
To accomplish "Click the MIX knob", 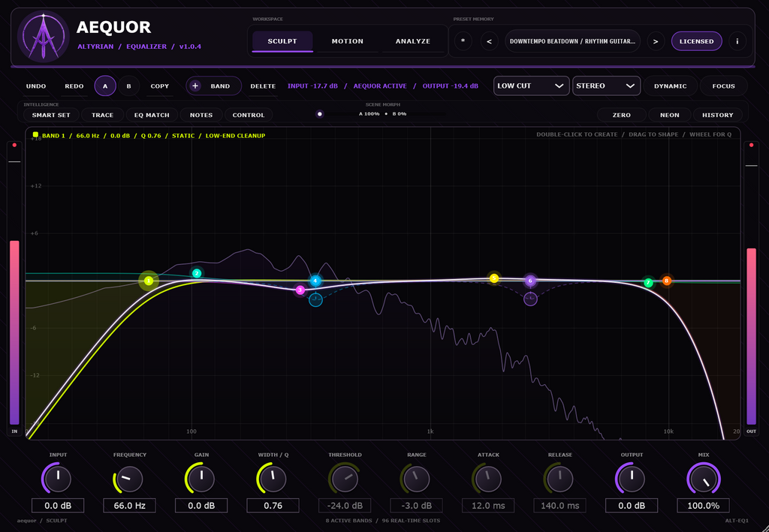I will pos(703,479).
